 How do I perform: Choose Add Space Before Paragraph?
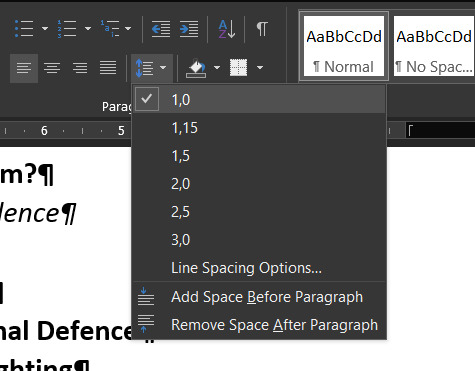pos(259,297)
